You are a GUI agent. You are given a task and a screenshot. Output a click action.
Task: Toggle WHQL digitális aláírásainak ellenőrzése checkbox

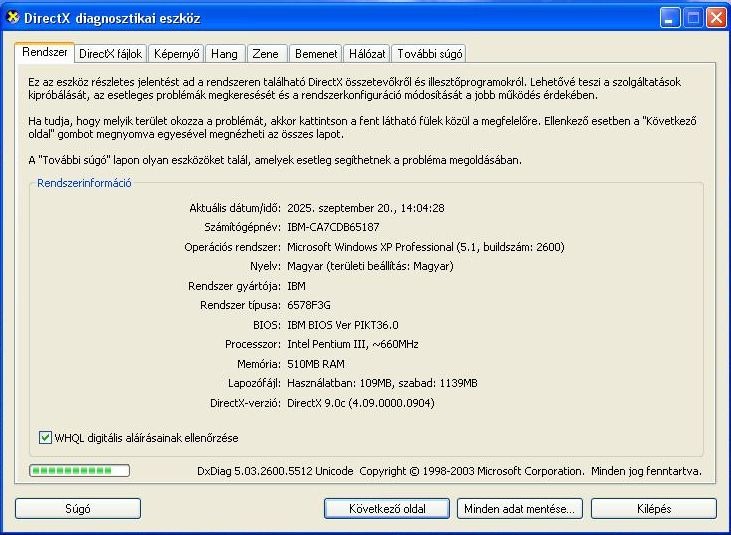coord(45,438)
